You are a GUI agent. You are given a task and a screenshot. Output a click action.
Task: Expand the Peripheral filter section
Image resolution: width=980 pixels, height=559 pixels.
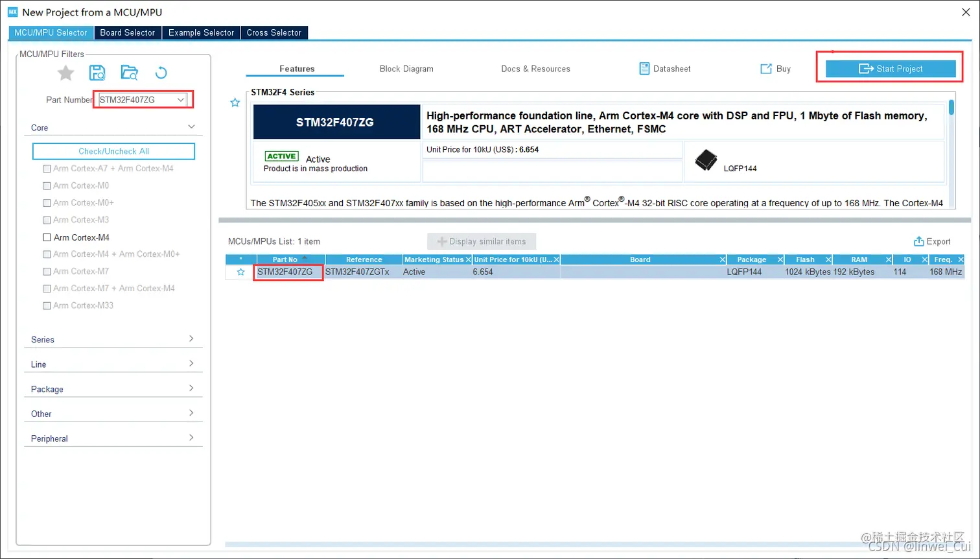click(191, 437)
